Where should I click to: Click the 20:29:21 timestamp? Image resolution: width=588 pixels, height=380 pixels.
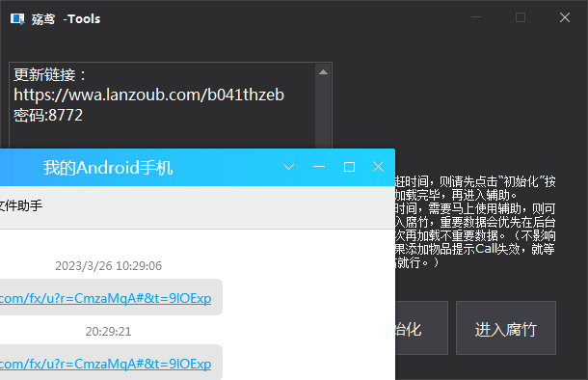coord(108,332)
